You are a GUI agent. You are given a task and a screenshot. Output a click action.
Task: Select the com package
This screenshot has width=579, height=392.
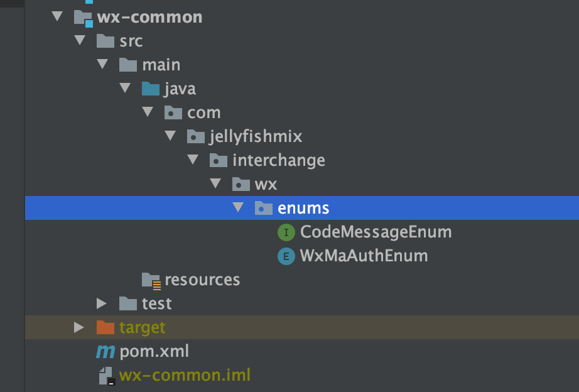coord(203,113)
